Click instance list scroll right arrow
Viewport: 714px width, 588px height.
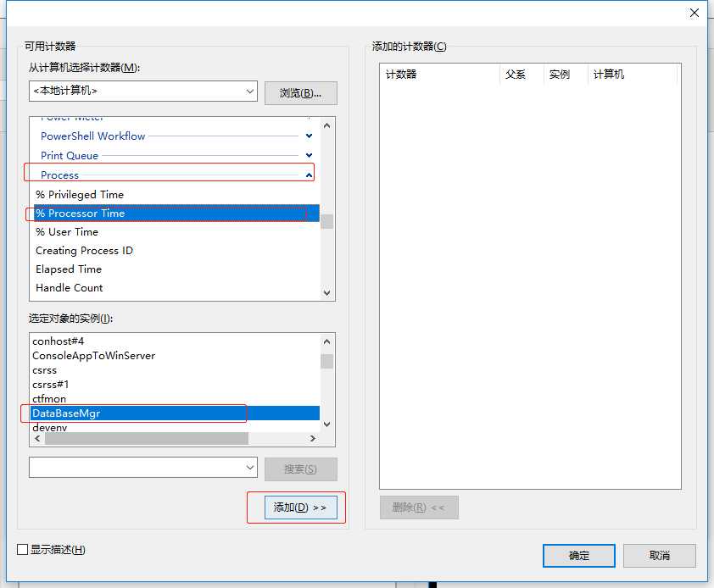coord(313,439)
